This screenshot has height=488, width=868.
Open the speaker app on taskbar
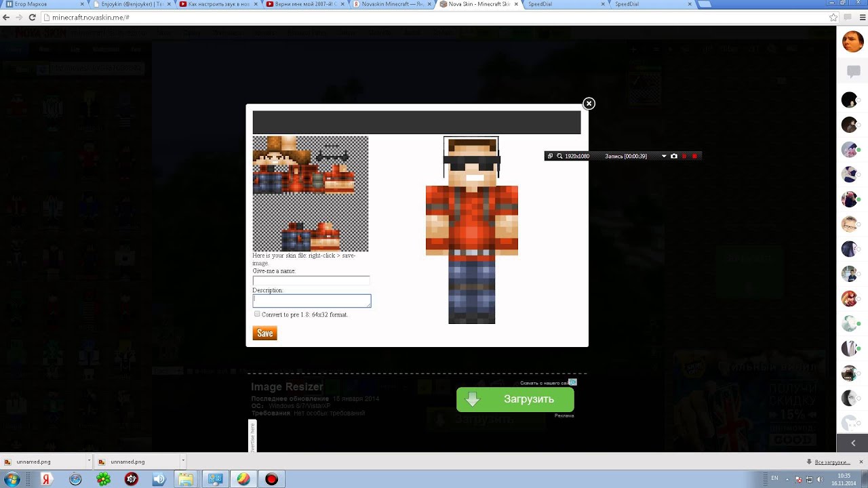159,479
